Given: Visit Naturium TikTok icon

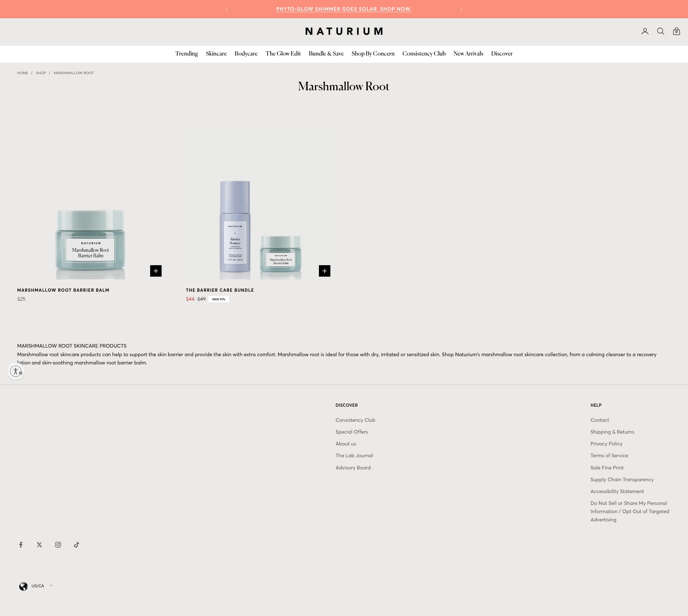Looking at the screenshot, I should point(77,545).
